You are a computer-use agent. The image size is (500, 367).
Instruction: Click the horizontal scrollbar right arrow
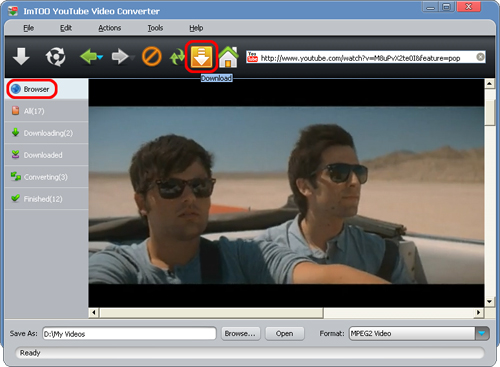coord(479,312)
